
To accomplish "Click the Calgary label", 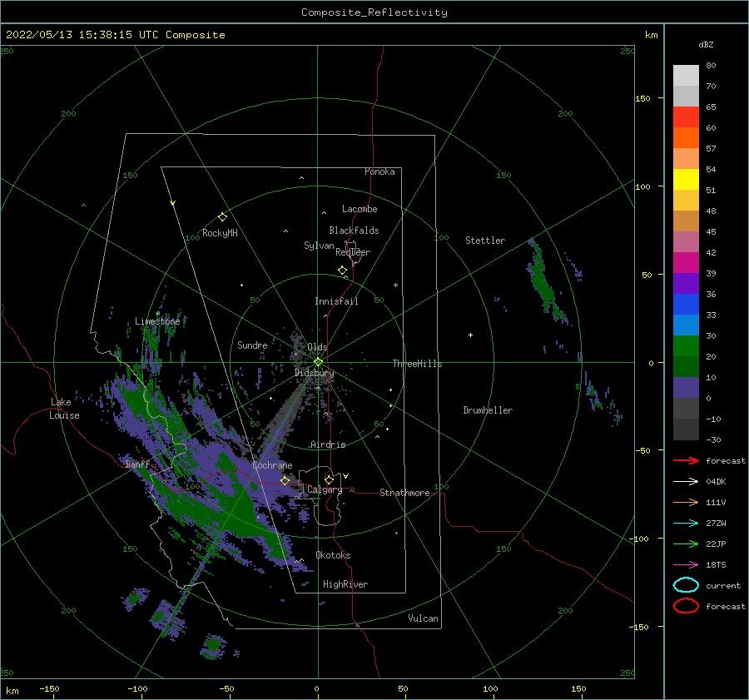I will click(325, 489).
